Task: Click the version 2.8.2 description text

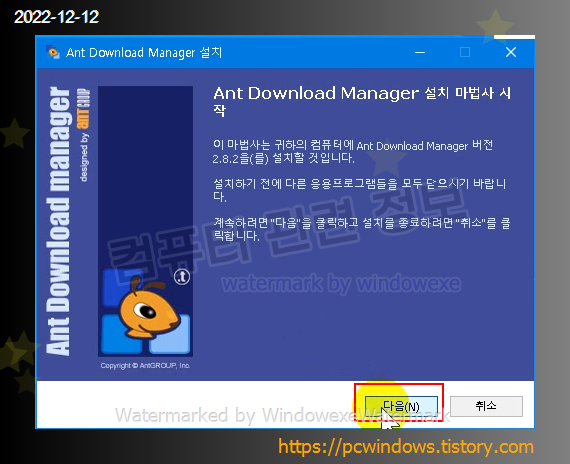Action: coord(353,152)
